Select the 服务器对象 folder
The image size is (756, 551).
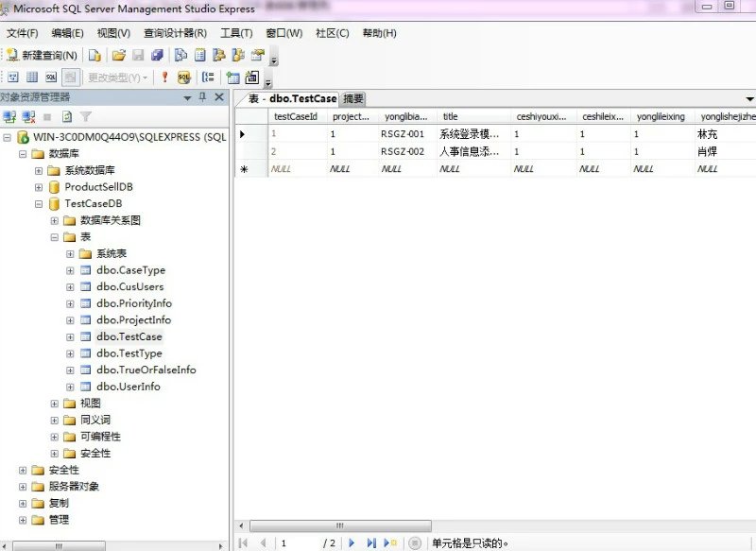(x=74, y=487)
